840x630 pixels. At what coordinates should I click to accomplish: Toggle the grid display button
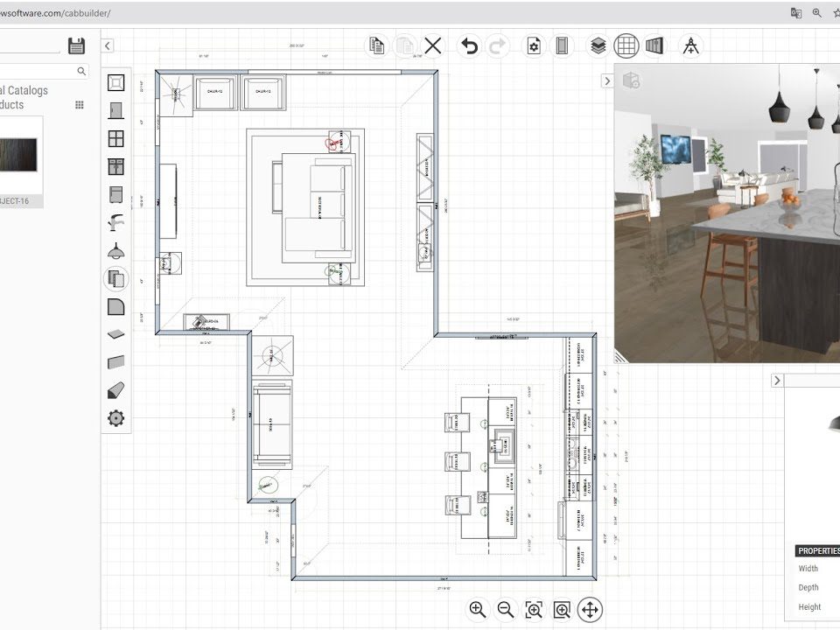coord(626,46)
